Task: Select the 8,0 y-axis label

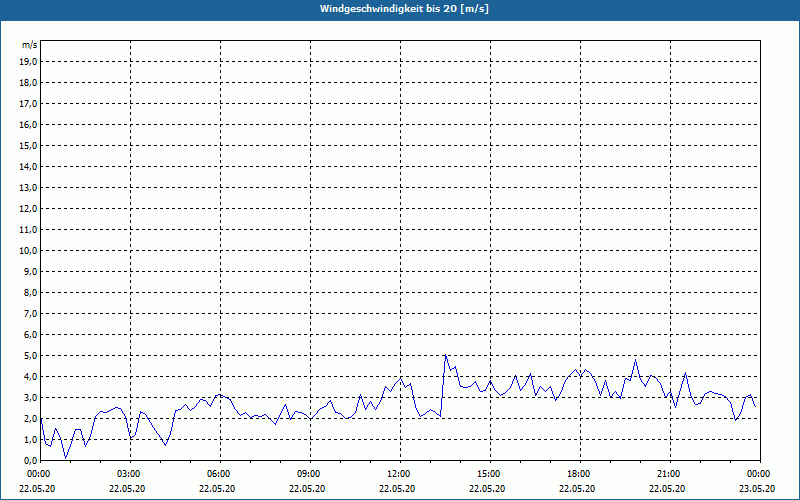Action: tap(31, 292)
